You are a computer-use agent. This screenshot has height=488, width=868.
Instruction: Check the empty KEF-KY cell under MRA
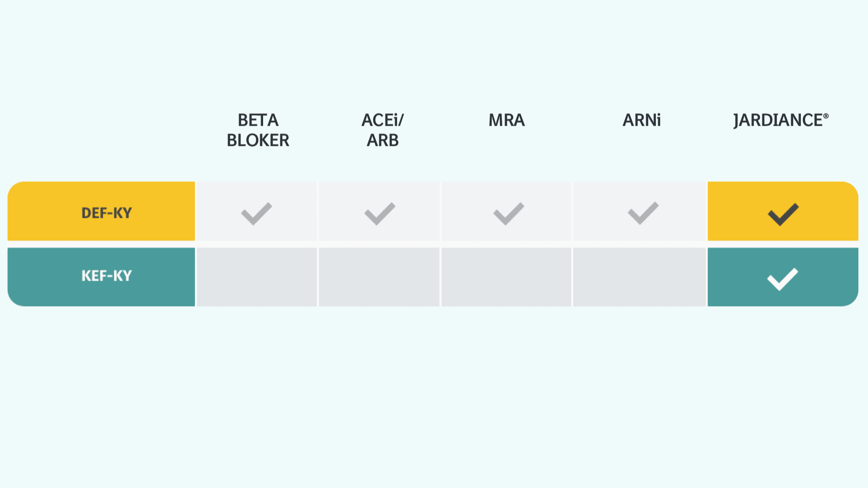pyautogui.click(x=506, y=277)
